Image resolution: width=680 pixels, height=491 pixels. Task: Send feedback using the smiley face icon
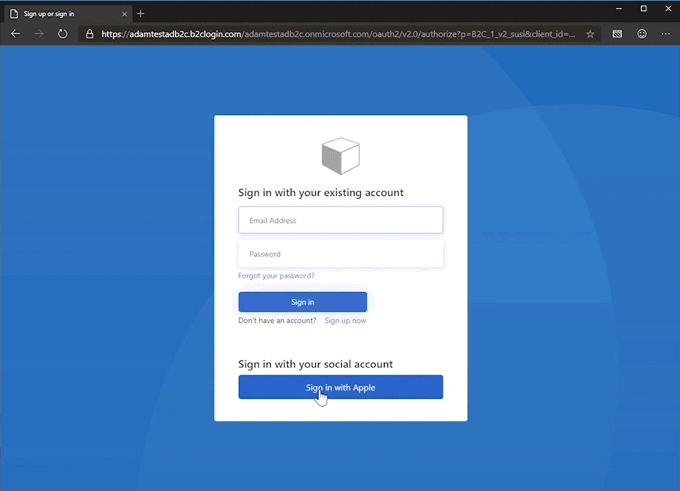(x=642, y=34)
